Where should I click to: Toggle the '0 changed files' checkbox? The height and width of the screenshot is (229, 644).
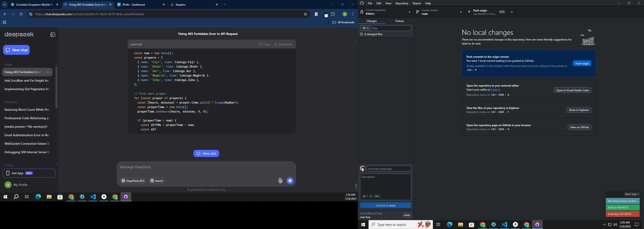click(362, 34)
